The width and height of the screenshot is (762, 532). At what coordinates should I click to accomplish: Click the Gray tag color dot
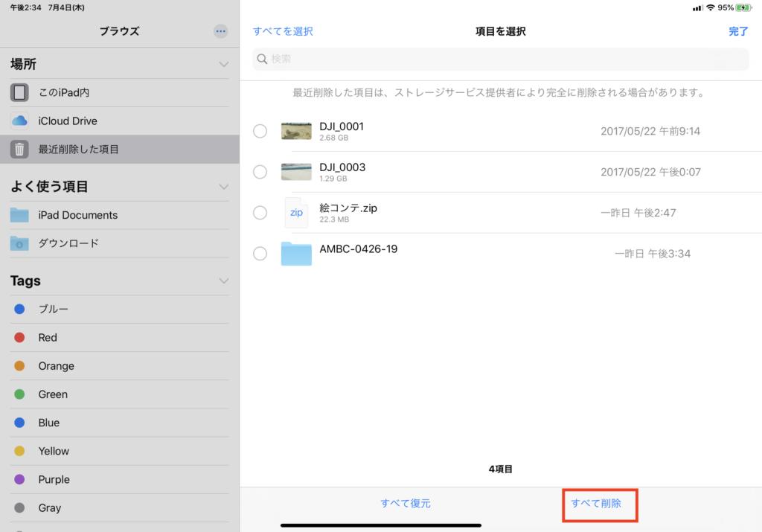coord(19,507)
